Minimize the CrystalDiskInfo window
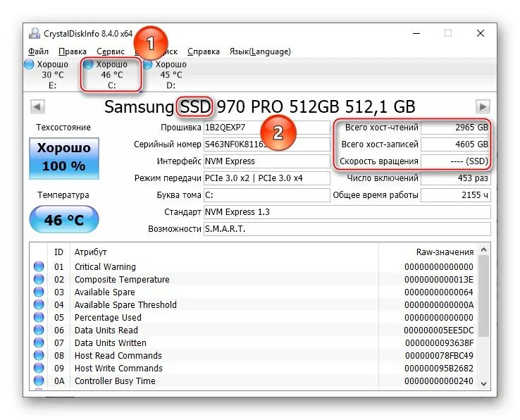 [416, 33]
